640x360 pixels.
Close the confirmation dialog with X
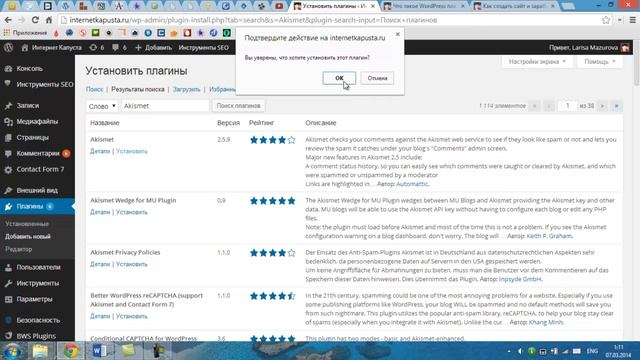pos(398,35)
